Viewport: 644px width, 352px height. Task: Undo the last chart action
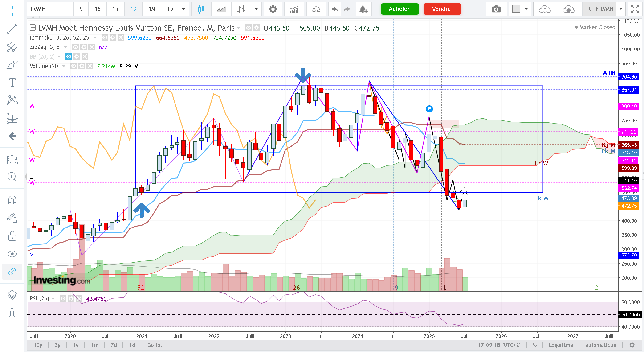[334, 9]
